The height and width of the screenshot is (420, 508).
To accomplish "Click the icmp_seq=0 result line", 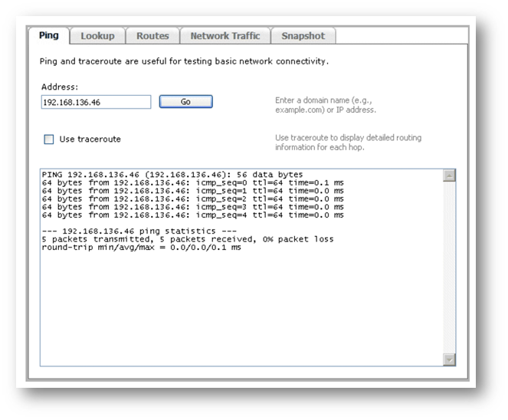I will 192,182.
